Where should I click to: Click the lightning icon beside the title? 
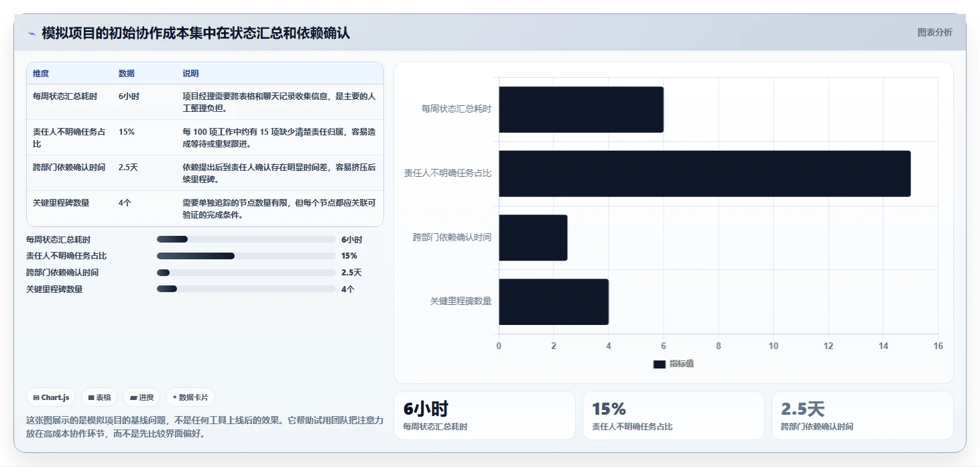32,34
